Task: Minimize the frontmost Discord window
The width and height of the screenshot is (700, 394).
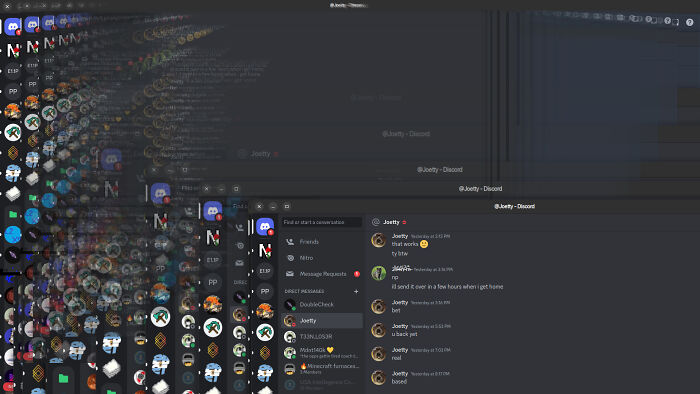Action: 273,206
